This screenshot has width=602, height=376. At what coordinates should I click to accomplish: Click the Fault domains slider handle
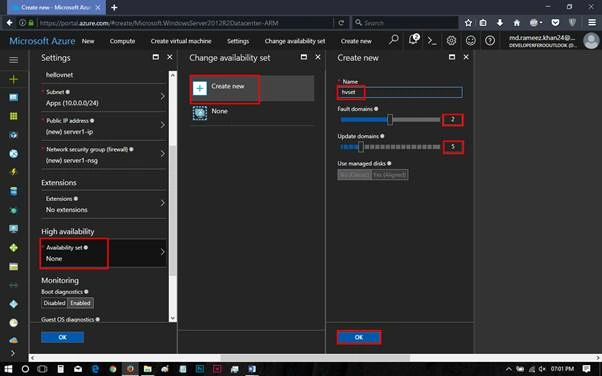[x=390, y=120]
